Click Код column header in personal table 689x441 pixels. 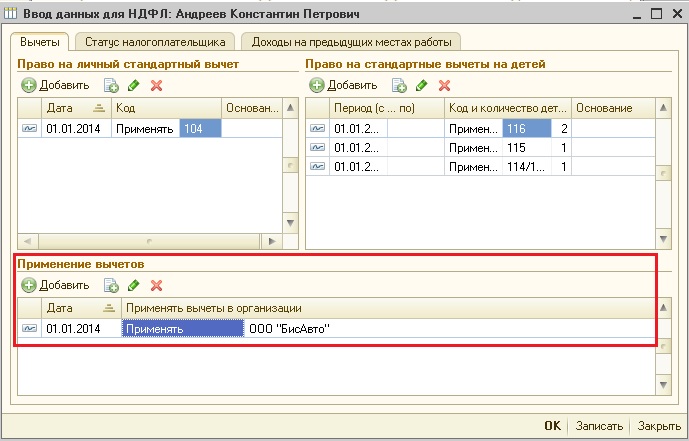167,108
